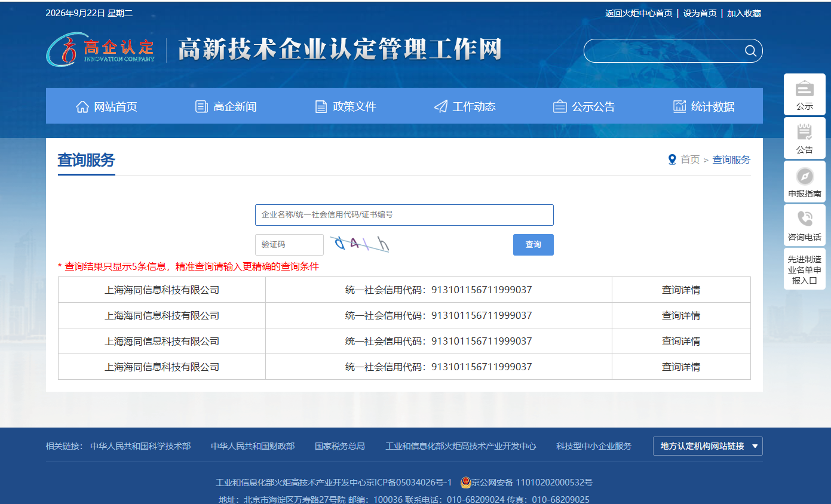Click 首页 in the breadcrumb

click(690, 159)
